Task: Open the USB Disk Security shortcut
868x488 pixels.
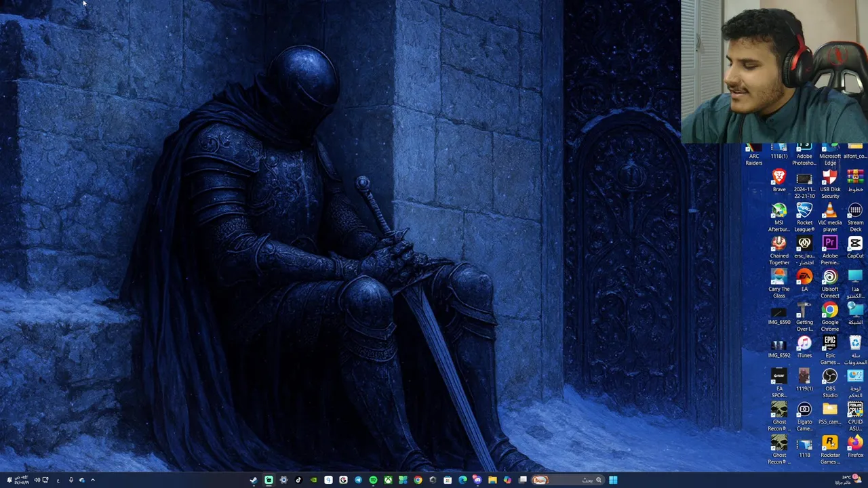Action: (x=830, y=184)
